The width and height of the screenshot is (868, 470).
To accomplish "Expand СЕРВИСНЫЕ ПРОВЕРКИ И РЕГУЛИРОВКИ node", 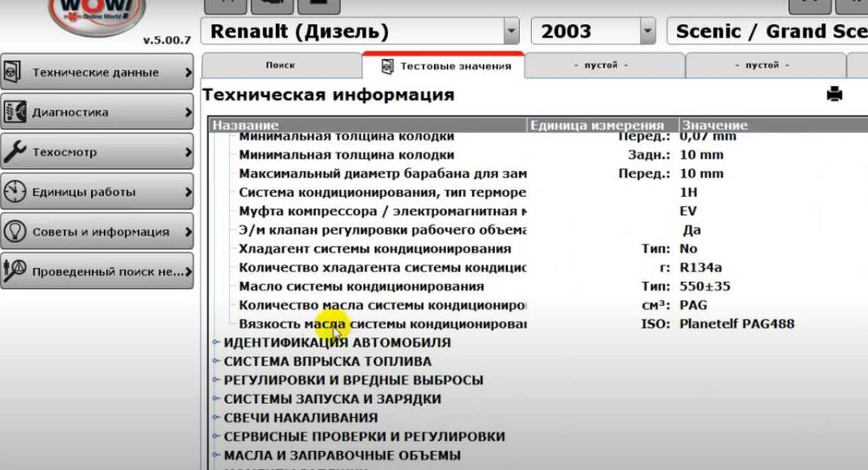I will click(x=216, y=436).
